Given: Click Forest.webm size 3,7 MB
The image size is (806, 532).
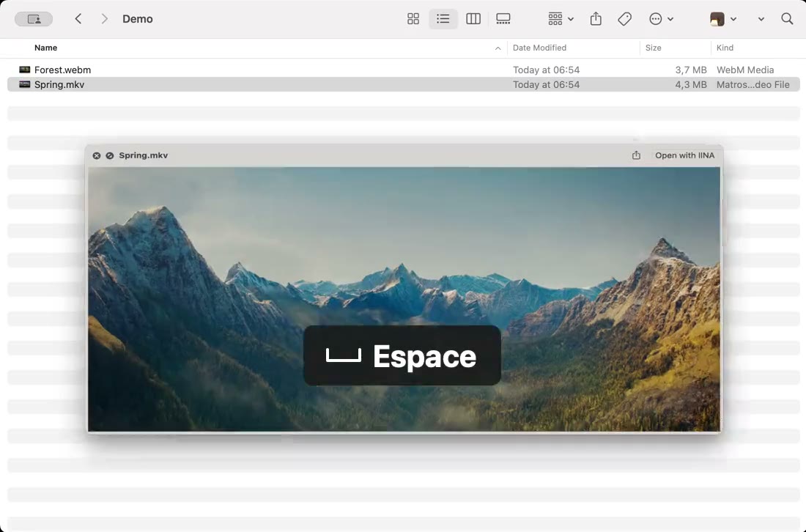Looking at the screenshot, I should pyautogui.click(x=691, y=70).
